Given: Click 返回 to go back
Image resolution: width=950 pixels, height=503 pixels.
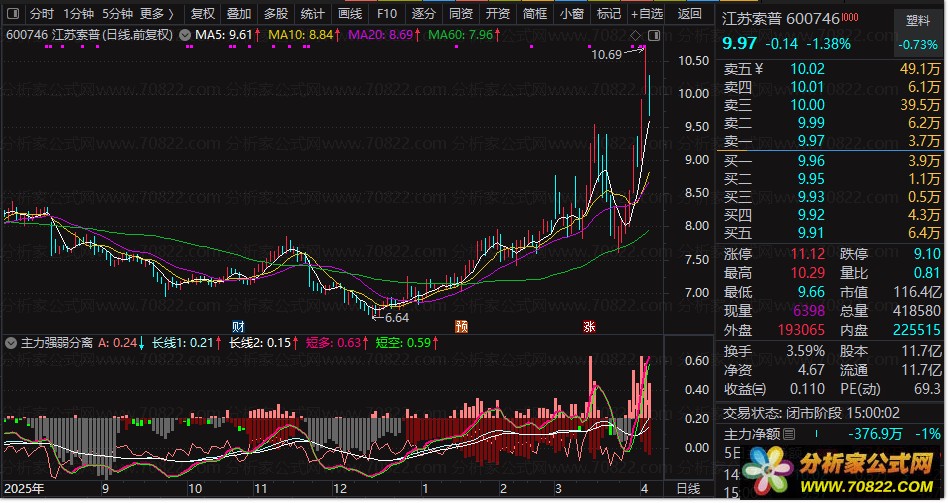Looking at the screenshot, I should click(689, 13).
